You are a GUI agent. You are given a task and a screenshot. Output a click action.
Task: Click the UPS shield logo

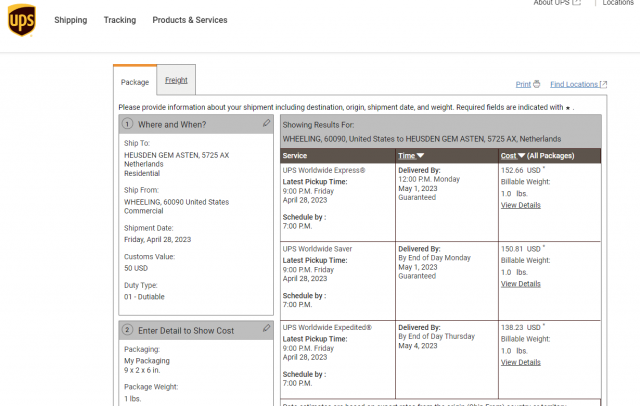22,20
